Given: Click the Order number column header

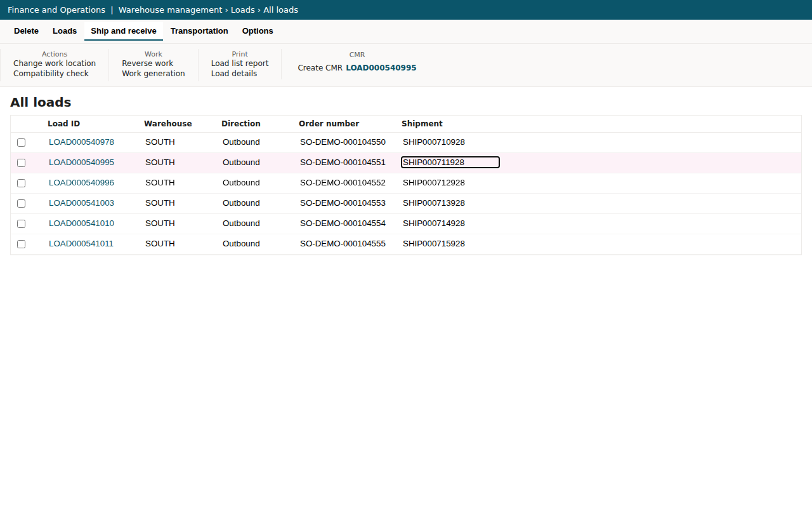Looking at the screenshot, I should 329,124.
